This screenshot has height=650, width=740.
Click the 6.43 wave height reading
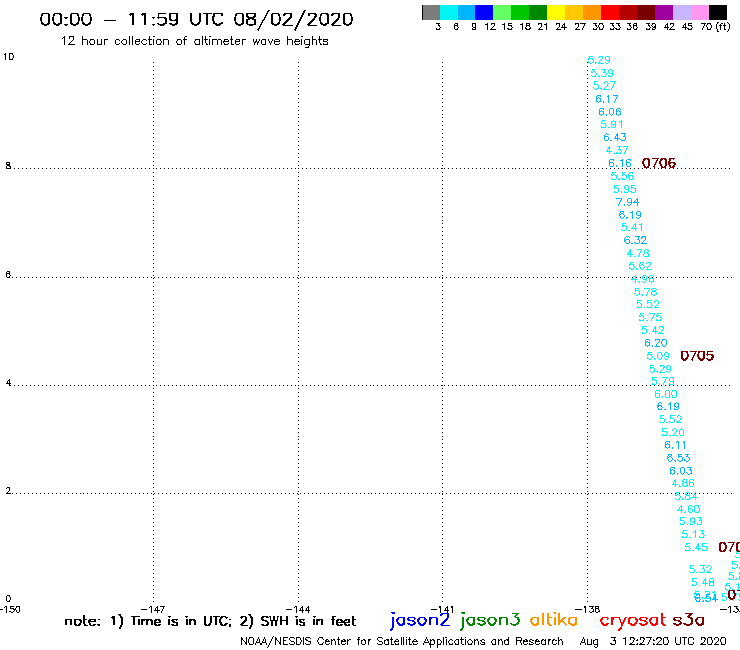tap(615, 137)
